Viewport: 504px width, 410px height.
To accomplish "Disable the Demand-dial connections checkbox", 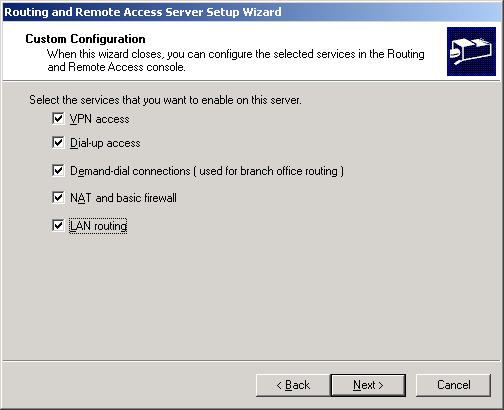I will point(58,170).
